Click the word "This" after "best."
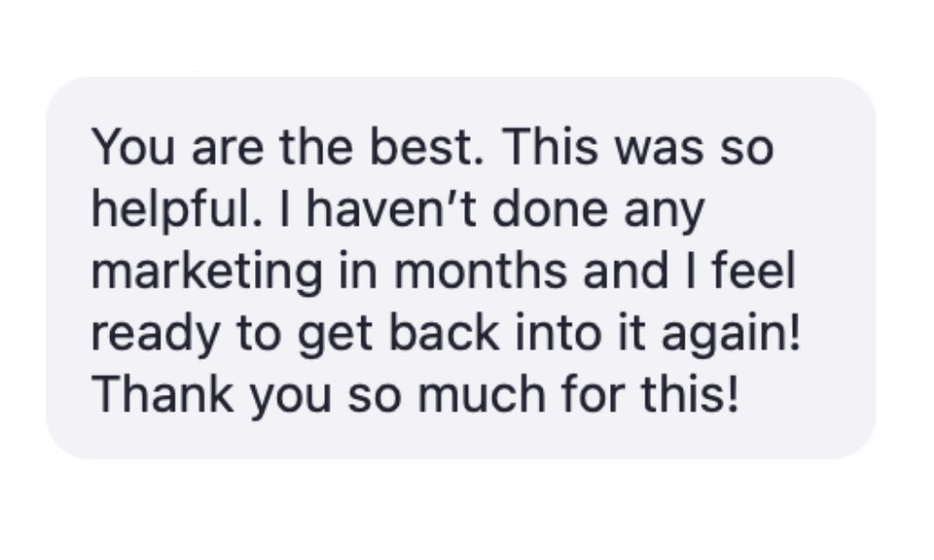This screenshot has width=934, height=560. [550, 147]
